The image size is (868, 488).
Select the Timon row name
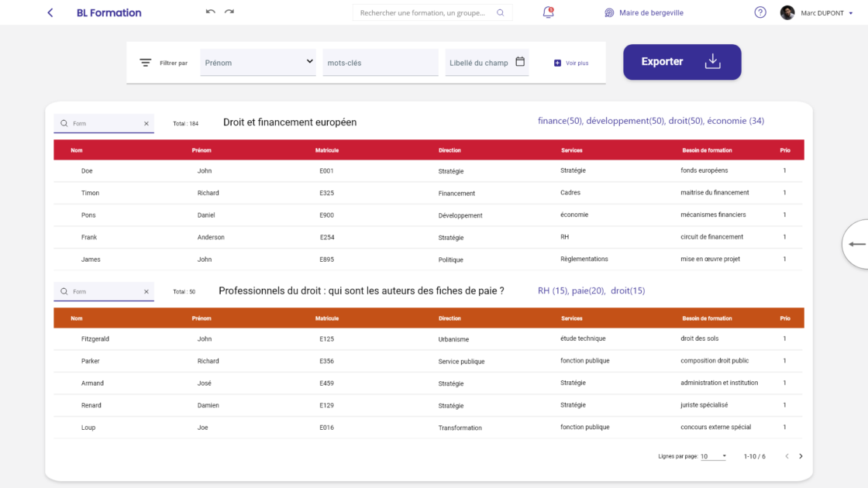click(90, 193)
